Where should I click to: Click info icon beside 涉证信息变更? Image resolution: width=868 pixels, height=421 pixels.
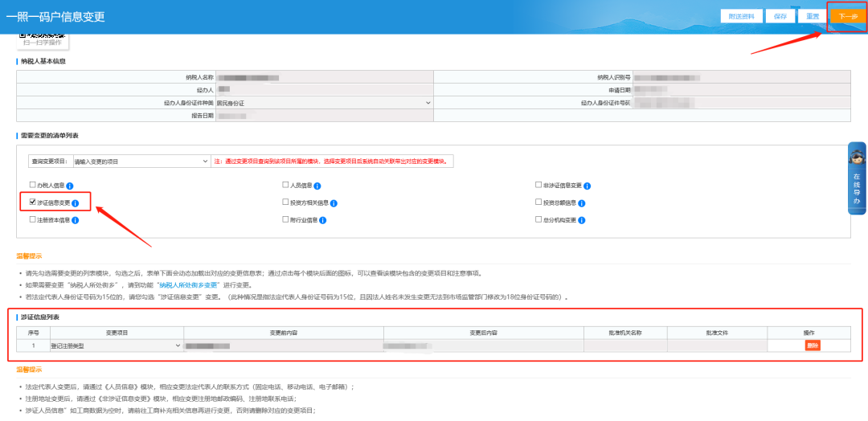[75, 203]
